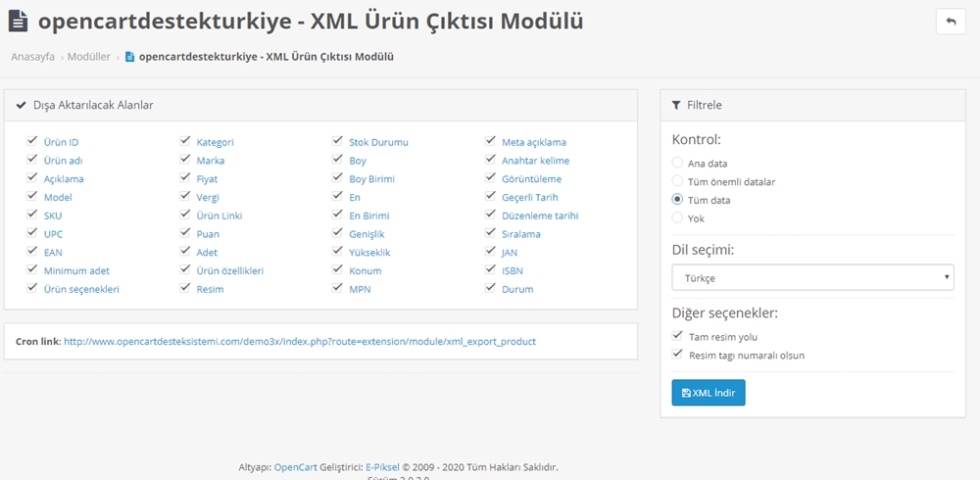Image resolution: width=980 pixels, height=480 pixels.
Task: Toggle the Tam resim yolu checkbox
Action: click(x=676, y=336)
